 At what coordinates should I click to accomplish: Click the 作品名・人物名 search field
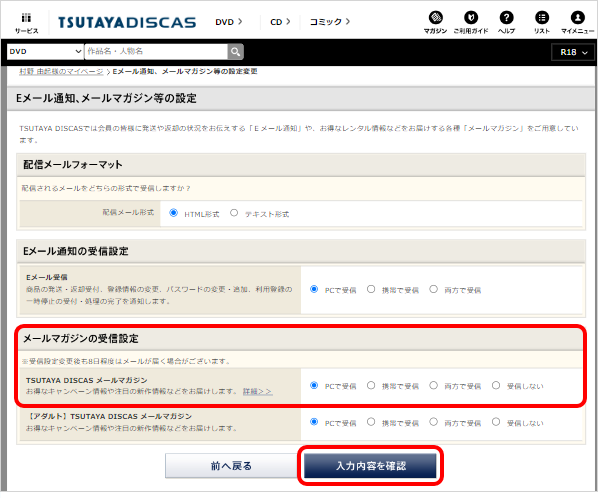(156, 51)
